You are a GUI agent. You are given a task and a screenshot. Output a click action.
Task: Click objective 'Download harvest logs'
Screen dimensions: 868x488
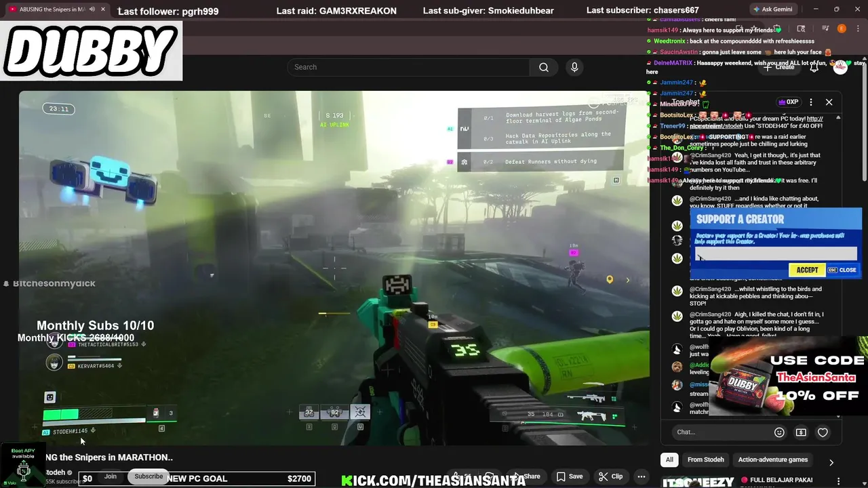pos(540,118)
